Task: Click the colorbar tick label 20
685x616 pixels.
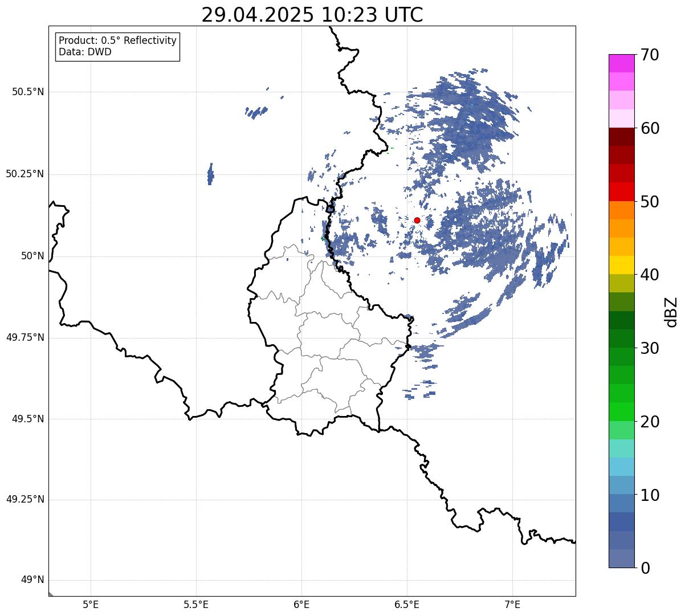Action: pos(650,422)
